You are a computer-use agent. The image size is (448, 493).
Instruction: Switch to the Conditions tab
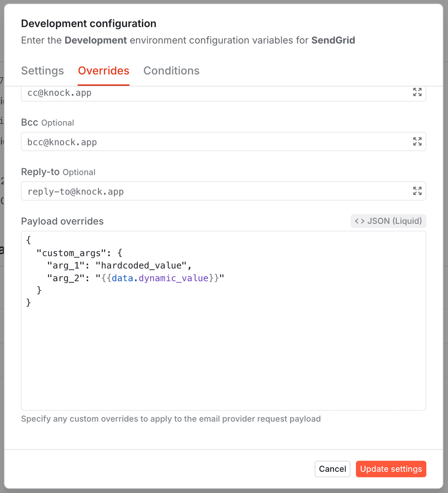171,71
